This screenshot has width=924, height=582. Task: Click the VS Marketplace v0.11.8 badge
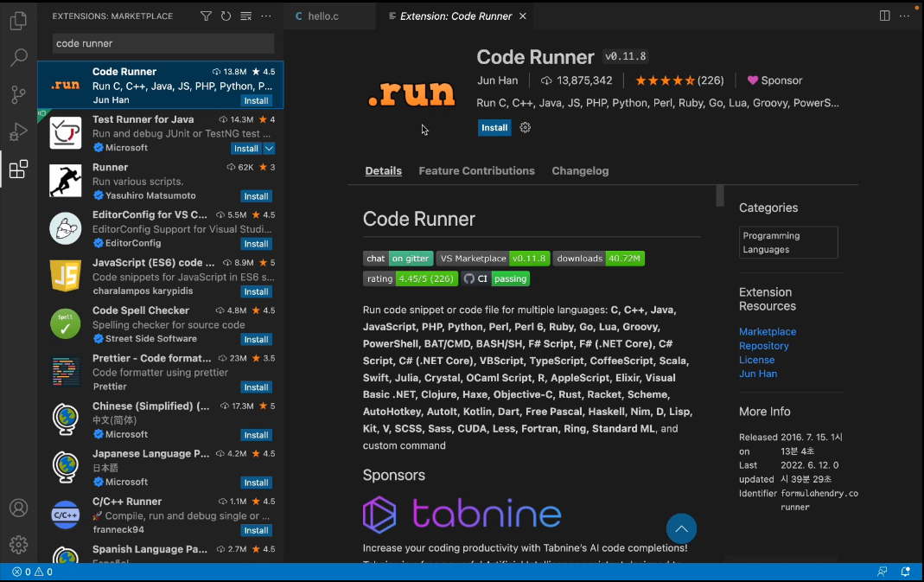point(493,259)
